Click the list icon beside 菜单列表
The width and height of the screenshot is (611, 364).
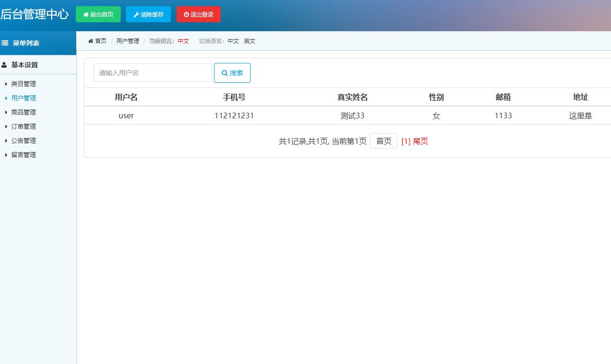click(5, 43)
